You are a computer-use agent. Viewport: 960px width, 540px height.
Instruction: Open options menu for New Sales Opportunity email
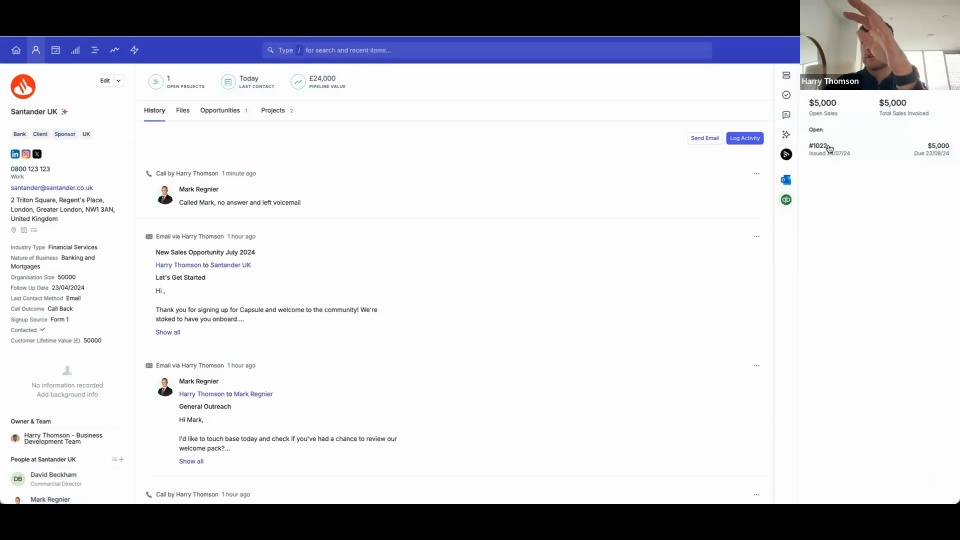[757, 236]
